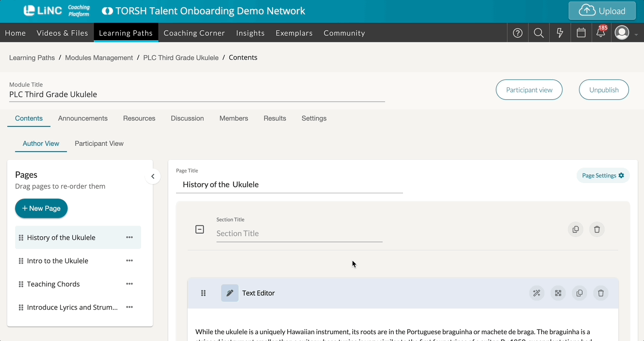The image size is (644, 341).
Task: Delete the section using trash icon
Action: point(597,230)
